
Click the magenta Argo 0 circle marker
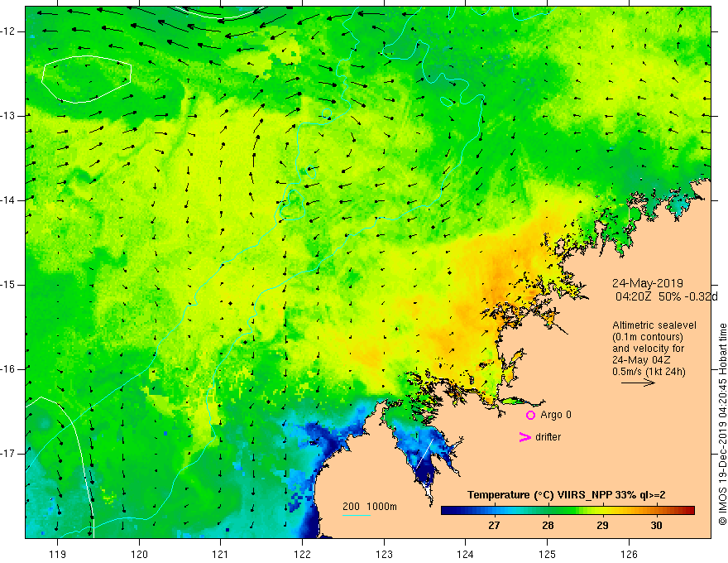530,415
